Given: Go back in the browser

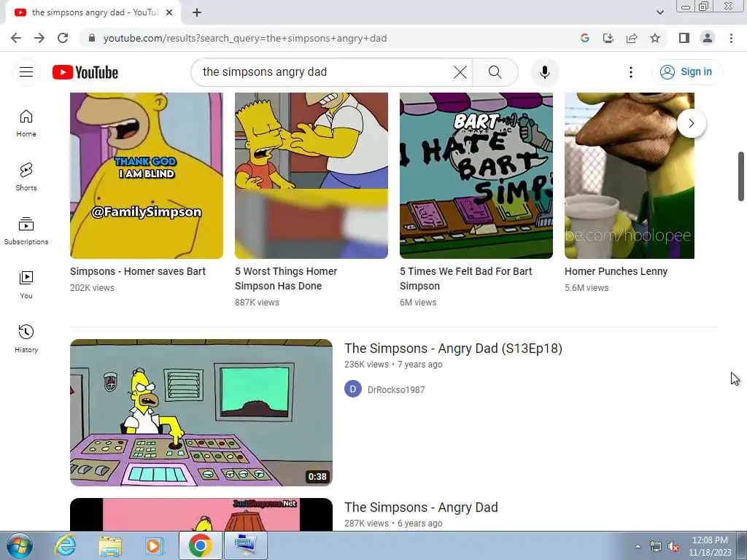Looking at the screenshot, I should pyautogui.click(x=16, y=38).
